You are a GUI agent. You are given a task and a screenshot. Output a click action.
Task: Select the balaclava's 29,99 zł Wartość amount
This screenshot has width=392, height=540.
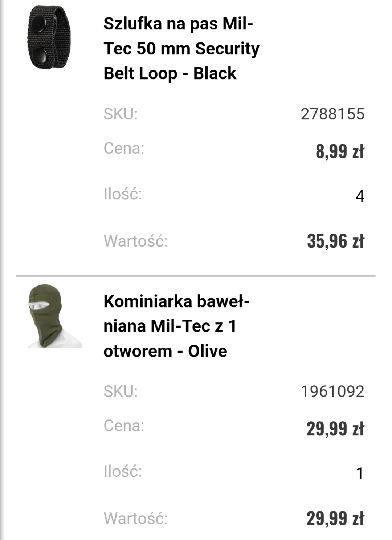click(335, 519)
